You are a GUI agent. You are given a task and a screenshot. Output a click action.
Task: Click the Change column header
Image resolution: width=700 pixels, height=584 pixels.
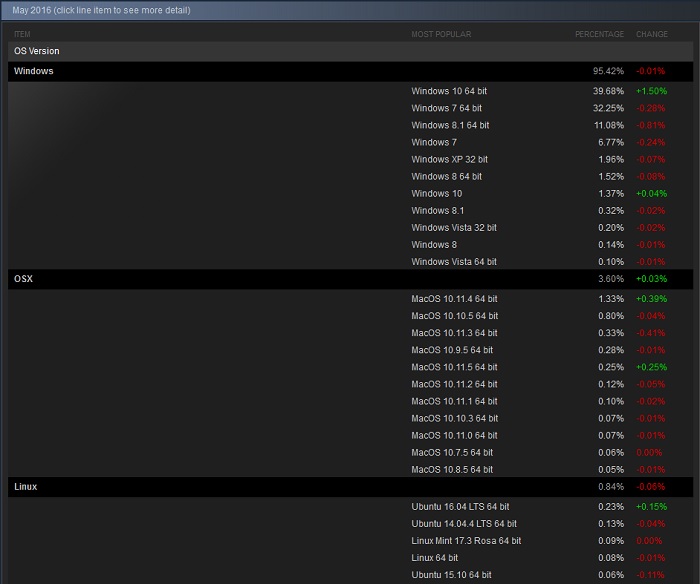click(652, 34)
